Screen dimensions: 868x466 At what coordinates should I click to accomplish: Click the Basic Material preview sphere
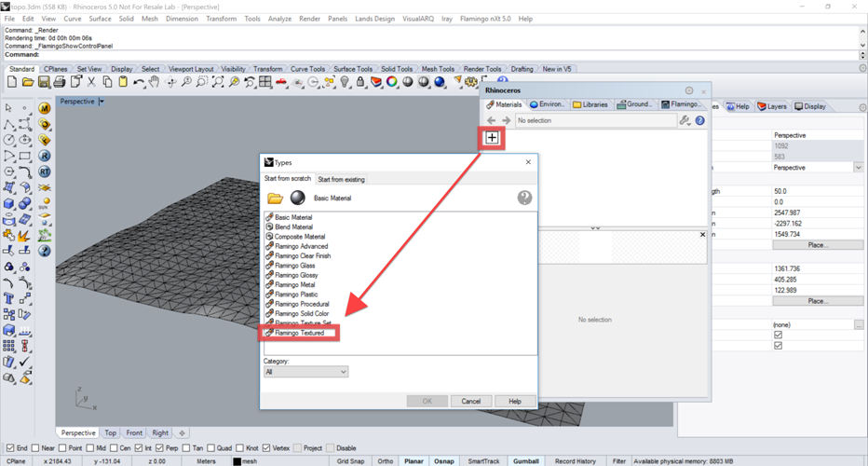click(298, 198)
